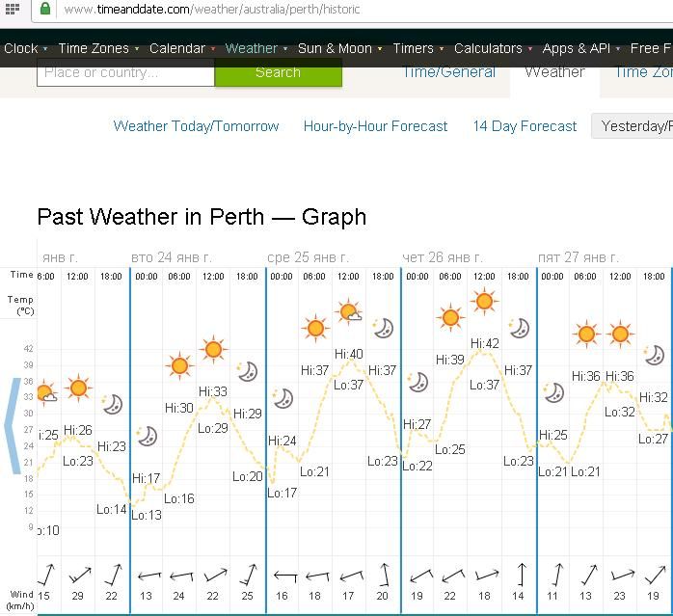Click the wind arrow above speed 14
The width and height of the screenshot is (673, 616).
[x=520, y=575]
